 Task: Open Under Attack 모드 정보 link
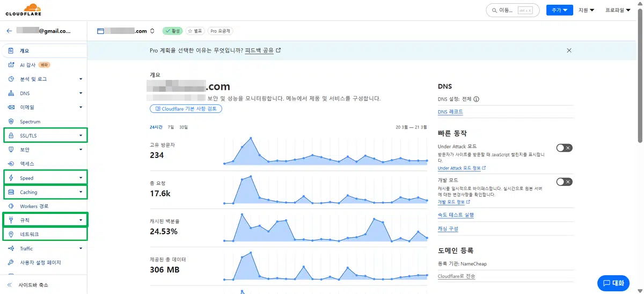[462, 168]
